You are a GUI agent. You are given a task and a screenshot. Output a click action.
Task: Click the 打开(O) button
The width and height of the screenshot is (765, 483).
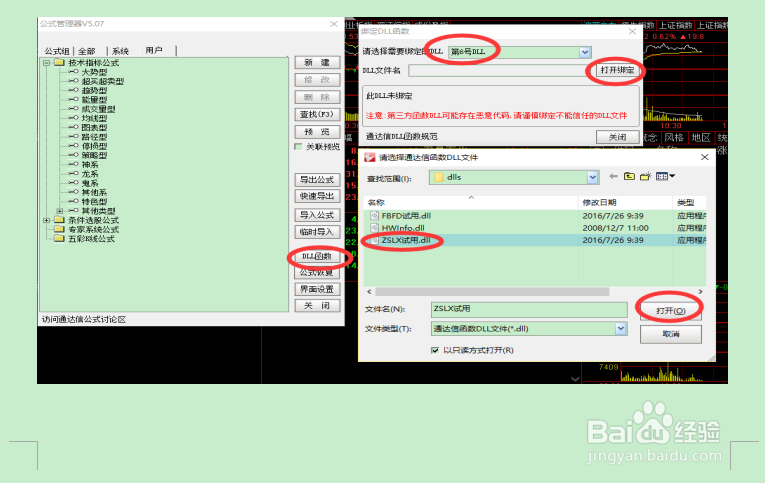[x=671, y=311]
